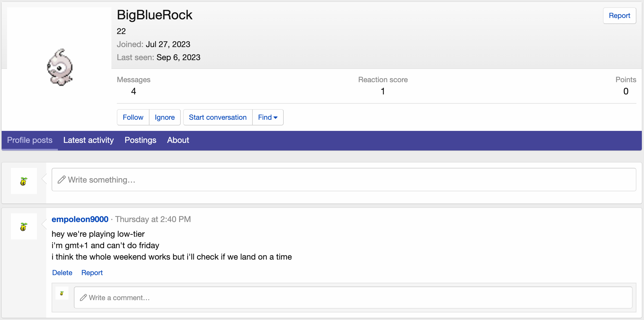This screenshot has width=644, height=320.
Task: Expand the Find dropdown menu
Action: tap(268, 117)
